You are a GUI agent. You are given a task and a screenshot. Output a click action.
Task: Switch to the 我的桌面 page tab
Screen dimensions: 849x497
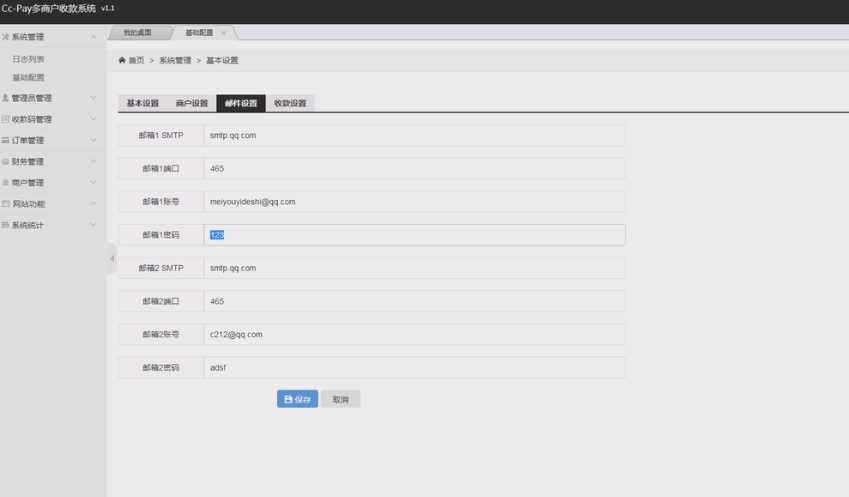point(137,33)
